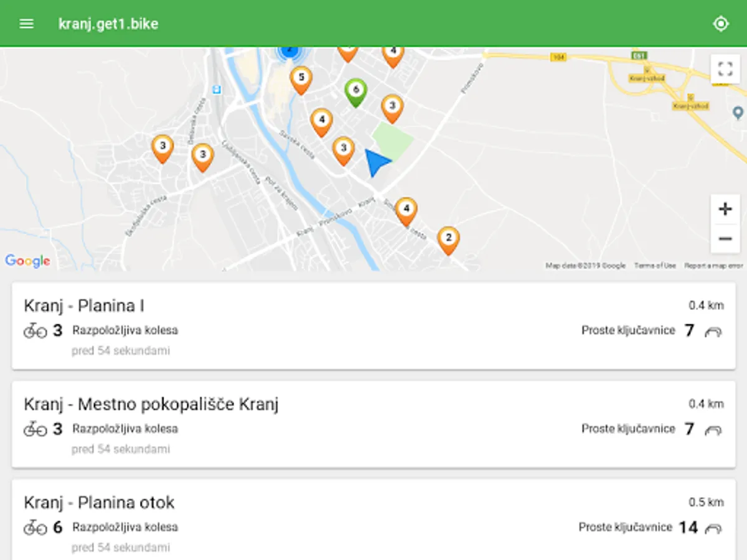The image size is (747, 560).
Task: Click 'pred 54 sekundami' in Planina I card
Action: tap(121, 350)
